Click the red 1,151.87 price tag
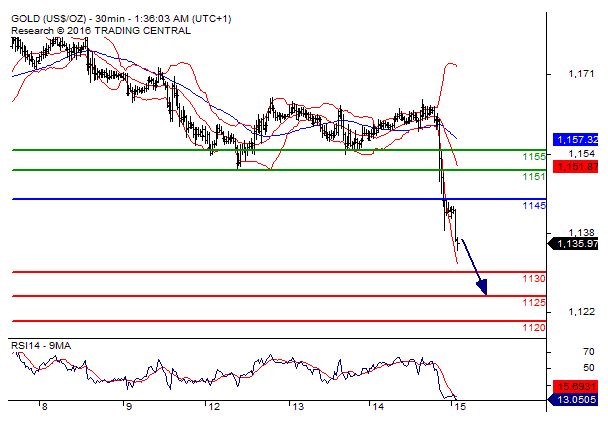 (x=576, y=167)
